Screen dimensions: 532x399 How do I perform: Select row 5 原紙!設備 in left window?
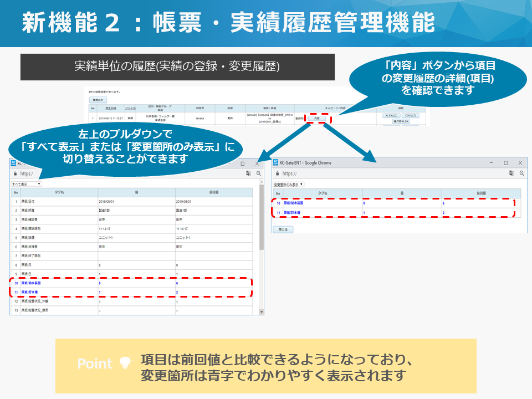[131, 238]
